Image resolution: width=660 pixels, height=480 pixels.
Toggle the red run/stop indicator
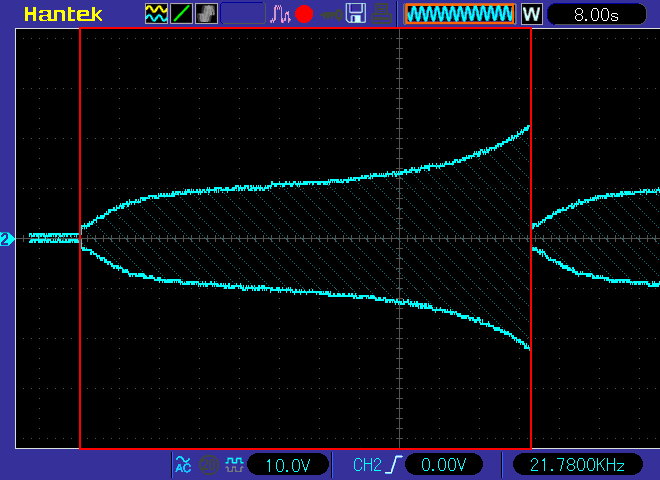pyautogui.click(x=304, y=14)
